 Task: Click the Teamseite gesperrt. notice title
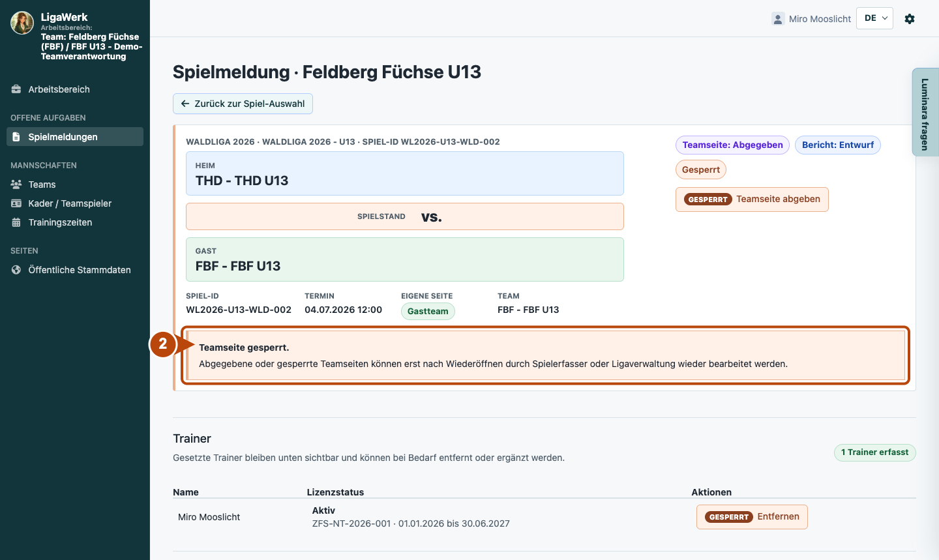click(x=244, y=347)
